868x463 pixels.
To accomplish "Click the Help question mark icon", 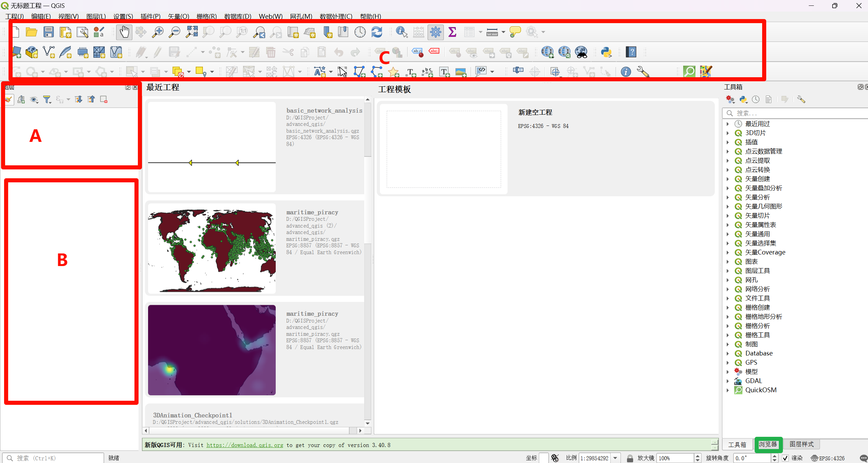I will (x=631, y=52).
